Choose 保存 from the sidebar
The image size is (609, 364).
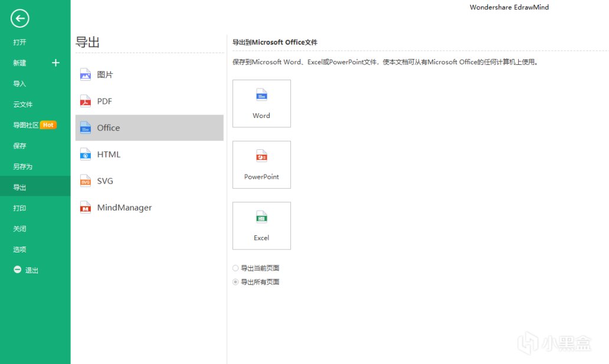click(x=20, y=146)
